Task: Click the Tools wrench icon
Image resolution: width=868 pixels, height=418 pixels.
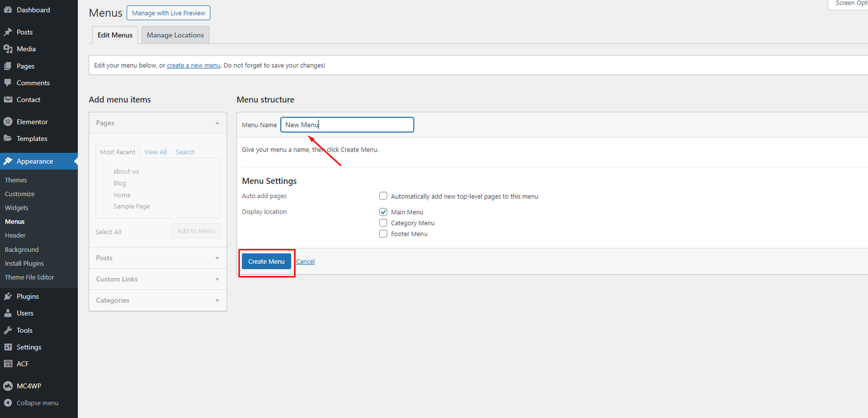Action: pos(8,330)
